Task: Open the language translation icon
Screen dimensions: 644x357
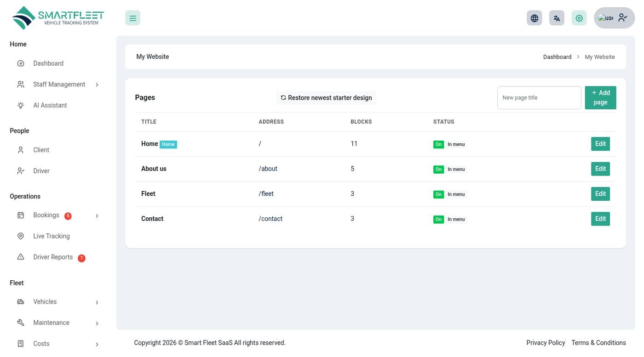Action: click(557, 18)
